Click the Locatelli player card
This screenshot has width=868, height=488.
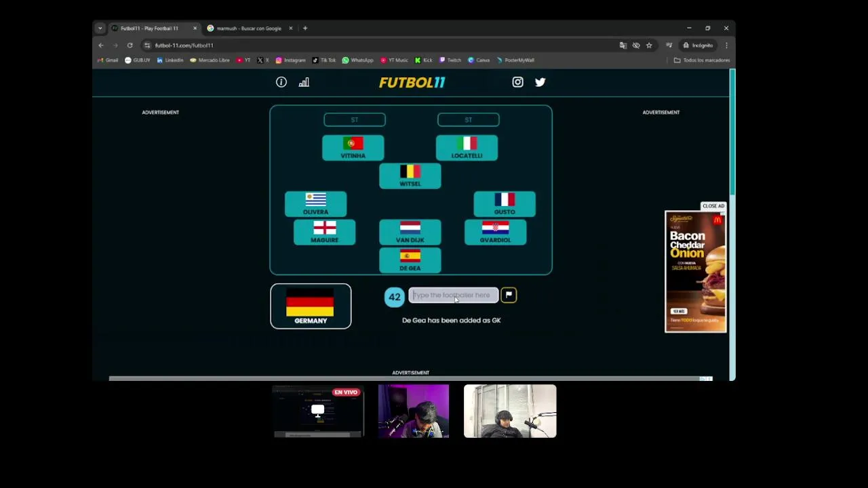tap(467, 148)
